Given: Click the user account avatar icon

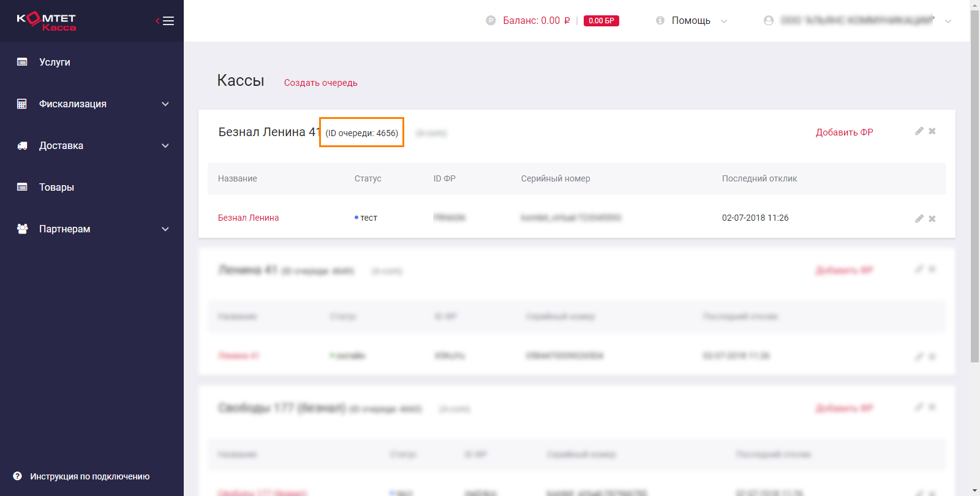Looking at the screenshot, I should pyautogui.click(x=768, y=21).
